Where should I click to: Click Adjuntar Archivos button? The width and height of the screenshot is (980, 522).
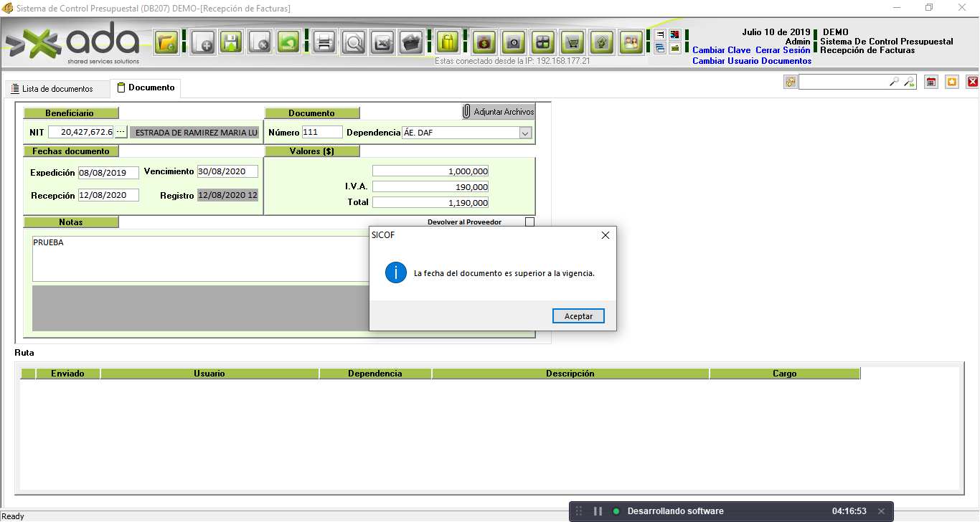click(499, 112)
